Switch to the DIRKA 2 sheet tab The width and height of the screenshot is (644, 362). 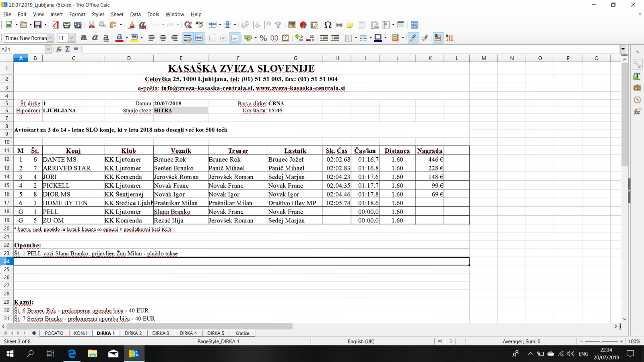(x=133, y=333)
